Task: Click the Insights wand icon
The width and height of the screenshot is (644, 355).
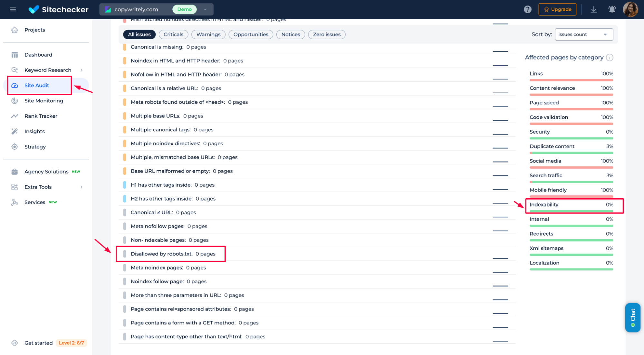Action: 14,131
